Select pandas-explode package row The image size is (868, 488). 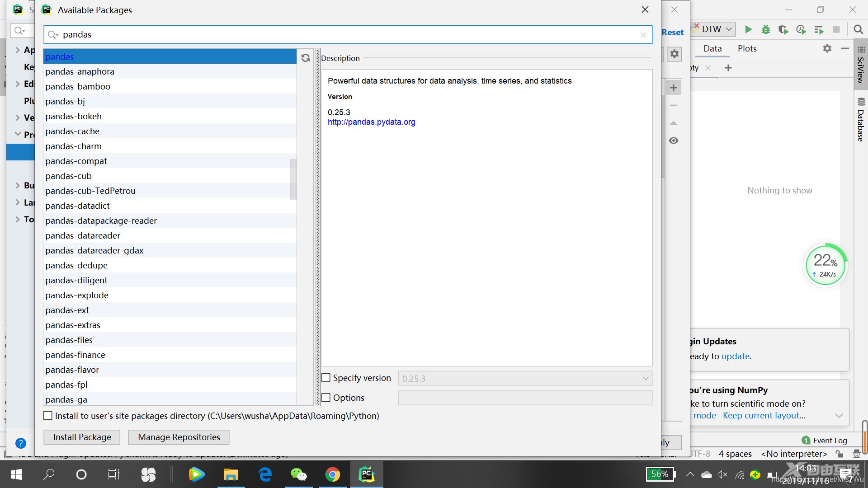[170, 295]
